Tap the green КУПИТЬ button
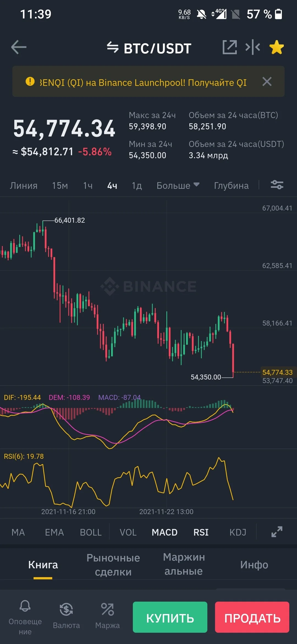The width and height of the screenshot is (297, 644). click(170, 617)
